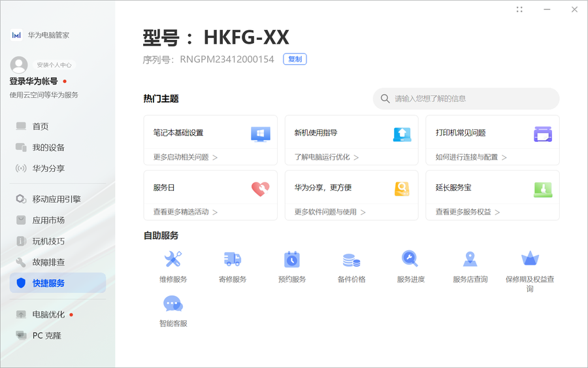
Task: Launch the 智能客服 smart chat icon
Action: click(x=172, y=304)
